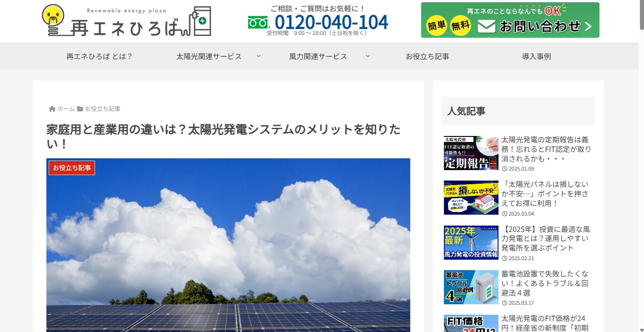Screen dimensions: 644x332
Task: Click the 2025年最新 風力発電 thumbnail
Action: (x=471, y=242)
